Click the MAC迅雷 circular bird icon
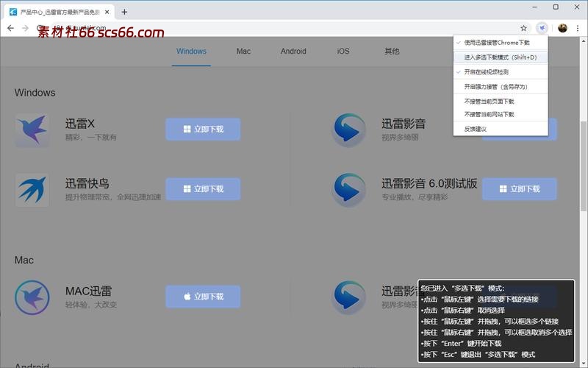Screen dimensions: 588x368 tap(32, 297)
